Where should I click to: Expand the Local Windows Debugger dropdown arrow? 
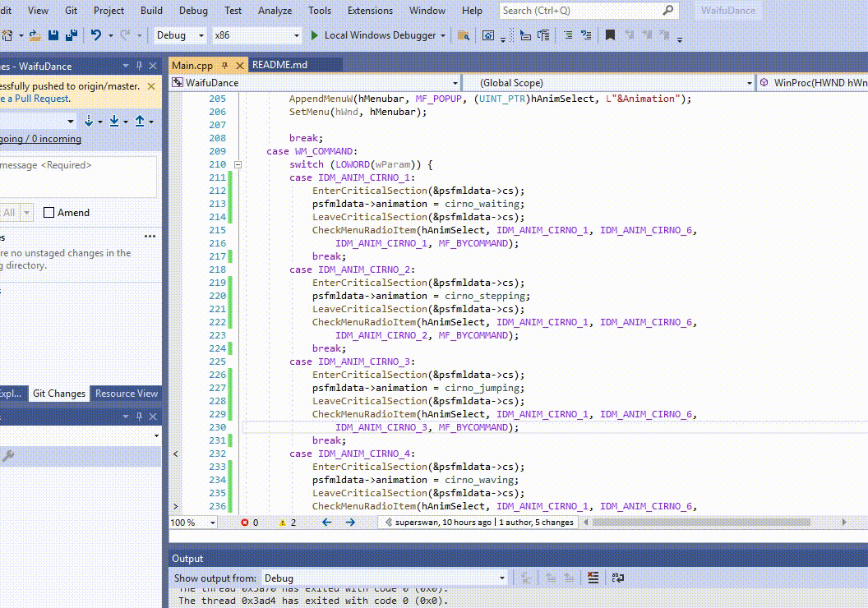click(443, 35)
